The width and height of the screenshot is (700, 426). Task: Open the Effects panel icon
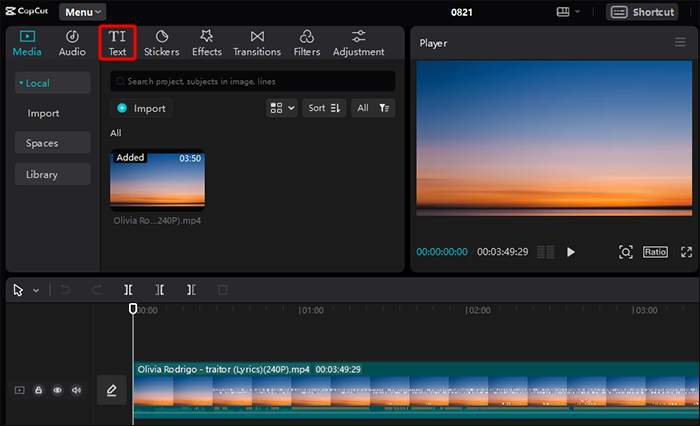[207, 36]
